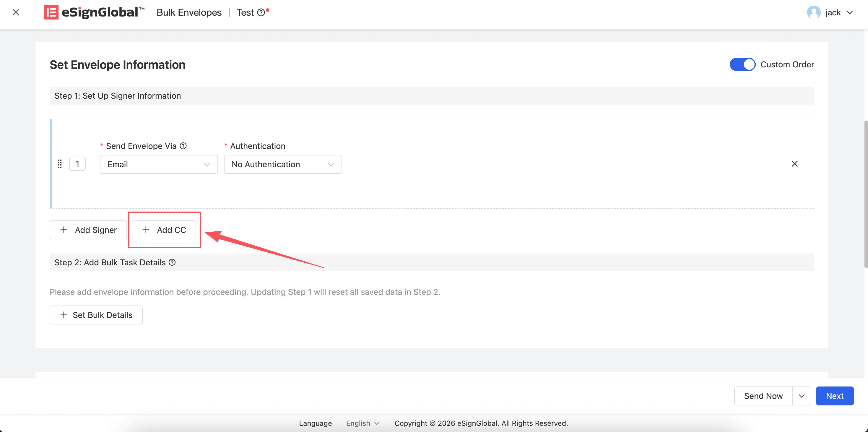The image size is (868, 432).
Task: Click the eSignGlobal logo icon
Action: [51, 12]
